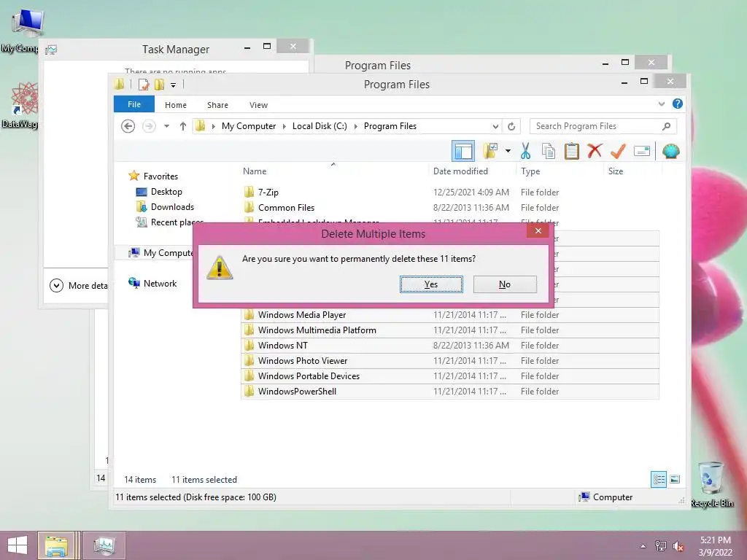Click the muted volume tray icon
The width and height of the screenshot is (747, 560).
(x=678, y=545)
